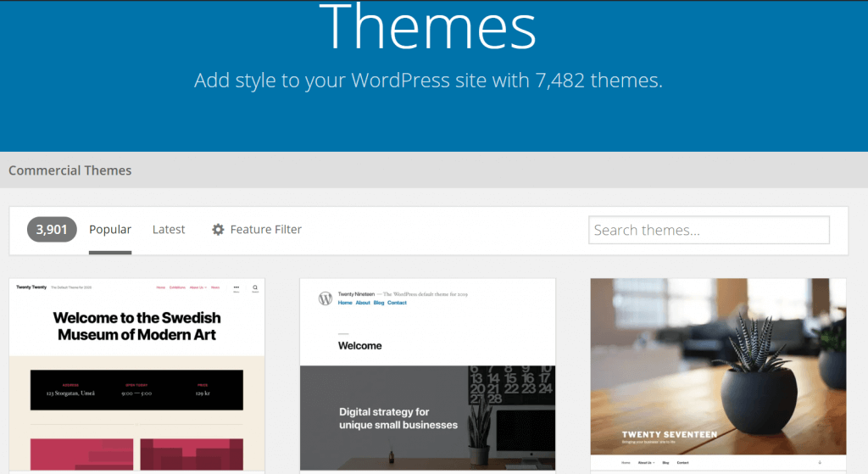Click the three-dots menu icon in Twenty Twenty preview
The width and height of the screenshot is (868, 474).
(236, 288)
